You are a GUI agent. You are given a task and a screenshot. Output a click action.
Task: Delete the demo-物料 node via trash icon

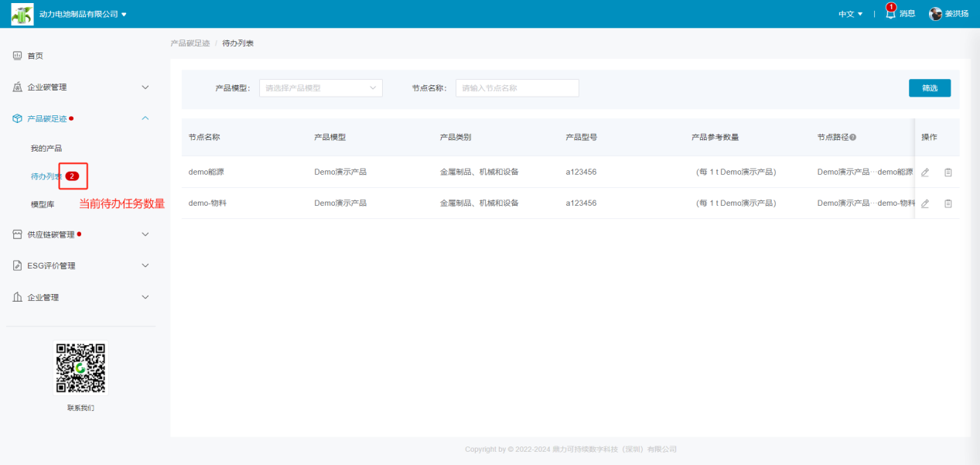click(948, 203)
